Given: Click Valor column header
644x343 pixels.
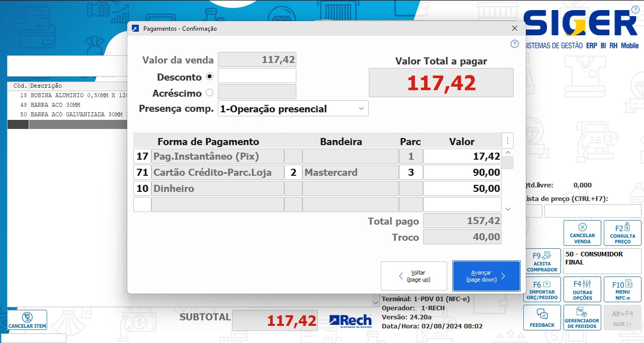Looking at the screenshot, I should pyautogui.click(x=462, y=141).
